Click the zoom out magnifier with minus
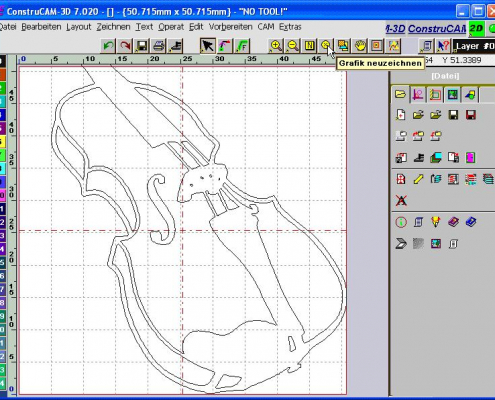The width and height of the screenshot is (495, 400). tap(293, 46)
